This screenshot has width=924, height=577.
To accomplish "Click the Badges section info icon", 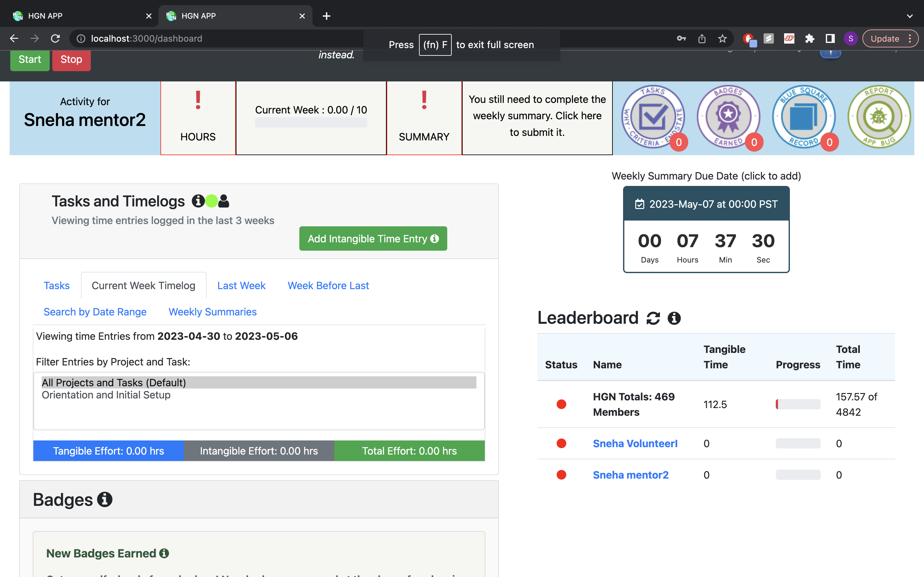I will coord(105,499).
